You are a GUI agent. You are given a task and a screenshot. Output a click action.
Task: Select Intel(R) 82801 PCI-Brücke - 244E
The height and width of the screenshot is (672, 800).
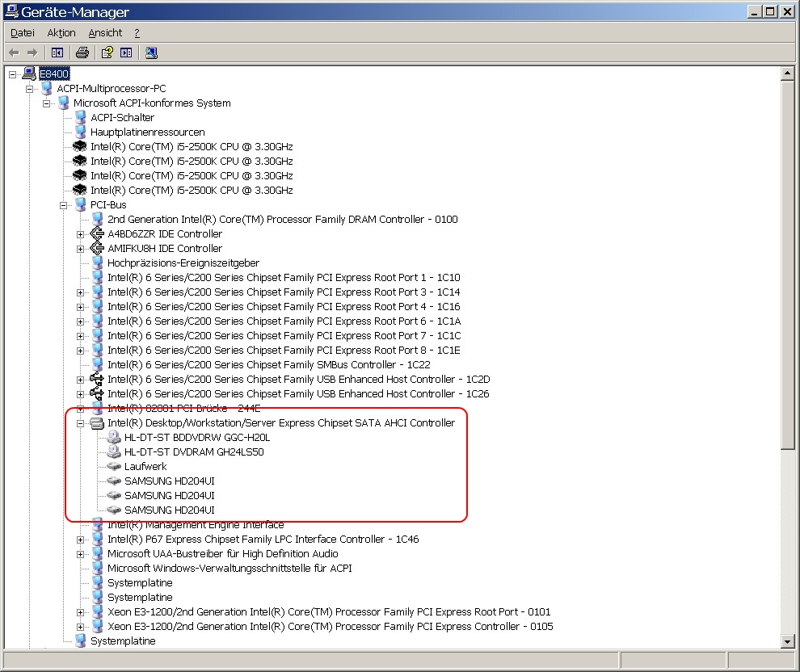[183, 409]
